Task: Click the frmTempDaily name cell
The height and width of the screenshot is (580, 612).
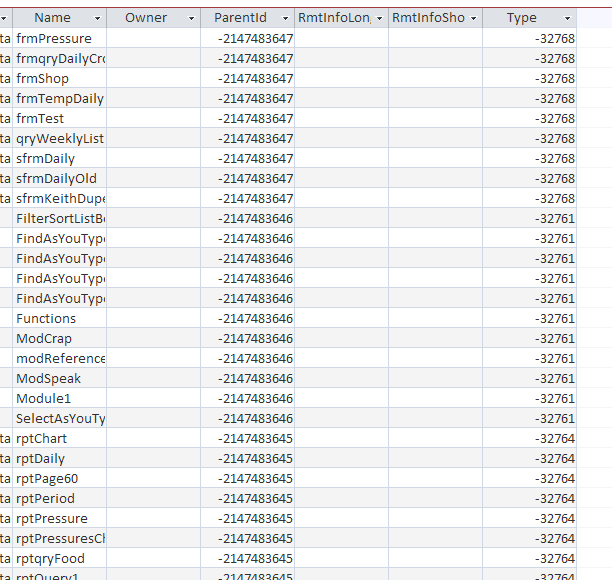Action: [x=60, y=98]
